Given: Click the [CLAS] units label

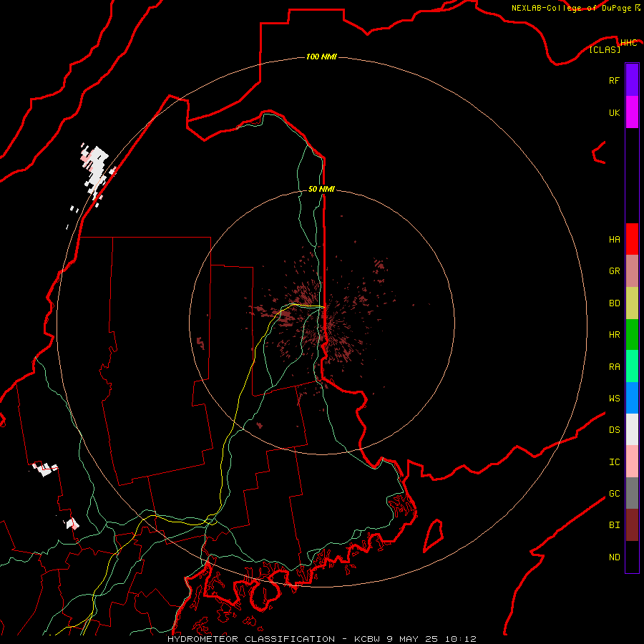Looking at the screenshot, I should [605, 49].
